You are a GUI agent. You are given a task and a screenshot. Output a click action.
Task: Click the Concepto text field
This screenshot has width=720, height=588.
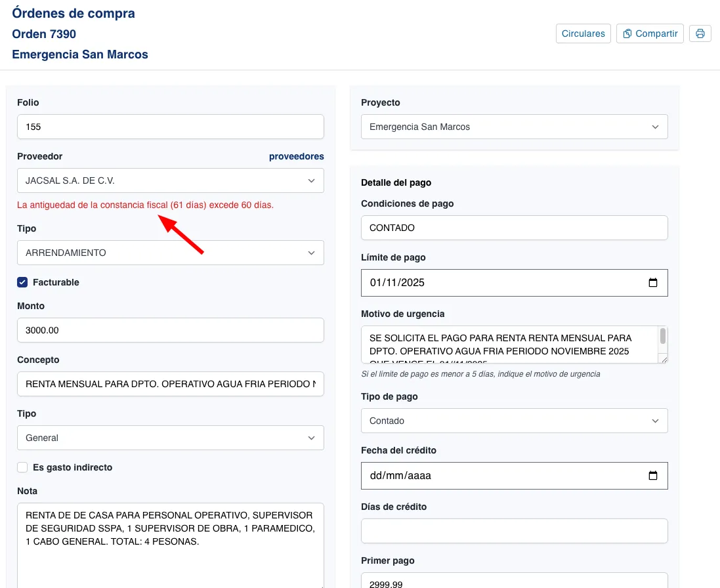pyautogui.click(x=171, y=384)
